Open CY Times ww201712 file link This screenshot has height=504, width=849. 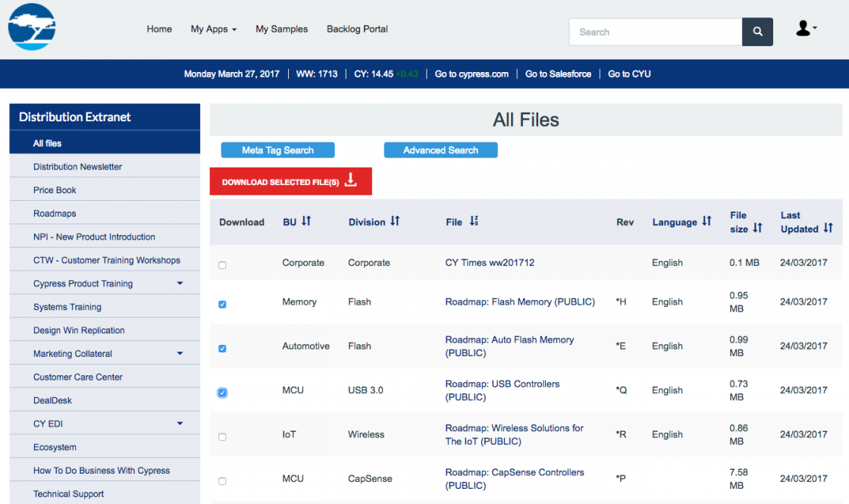(490, 262)
